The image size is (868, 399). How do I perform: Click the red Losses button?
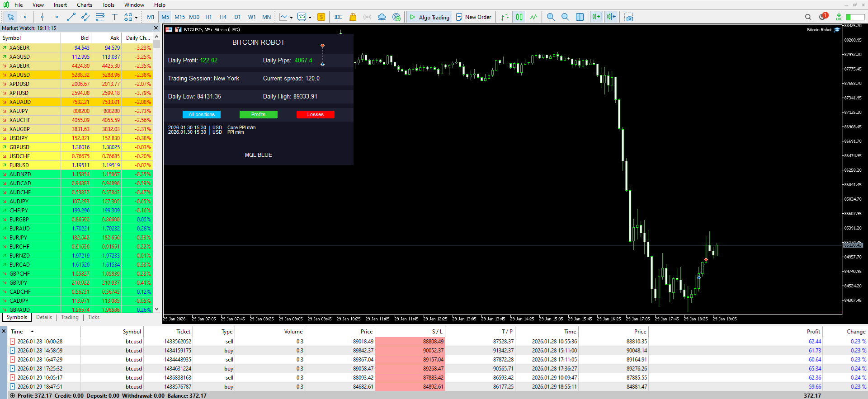pyautogui.click(x=315, y=115)
